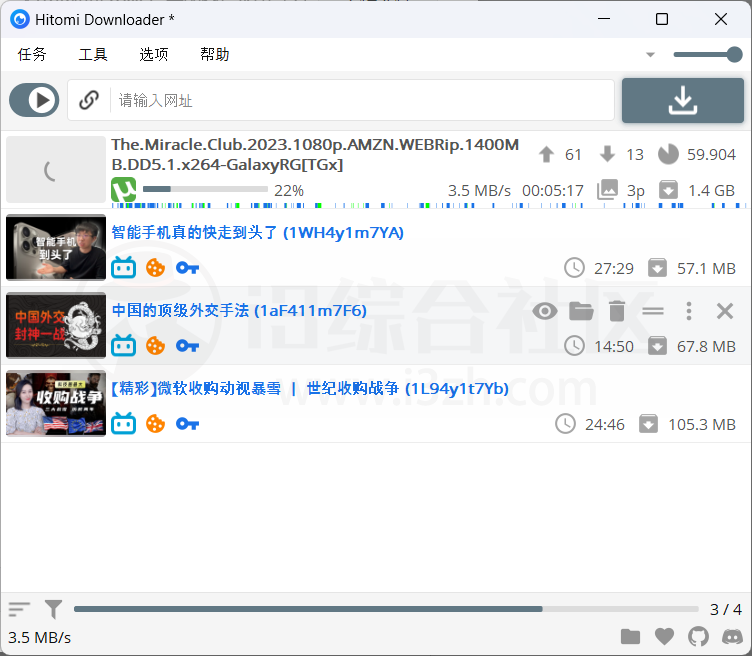Click the size icon next to 67.8 MB
Screen dimensions: 752x656
coord(657,346)
